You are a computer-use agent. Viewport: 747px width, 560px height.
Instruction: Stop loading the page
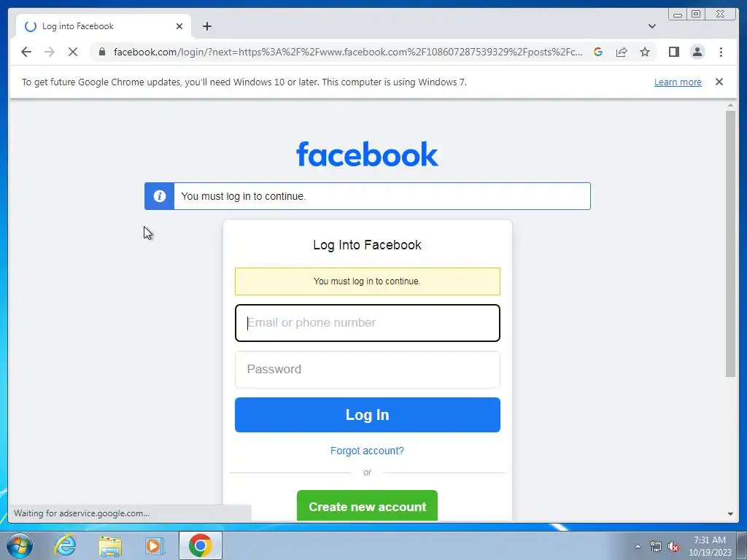point(73,52)
